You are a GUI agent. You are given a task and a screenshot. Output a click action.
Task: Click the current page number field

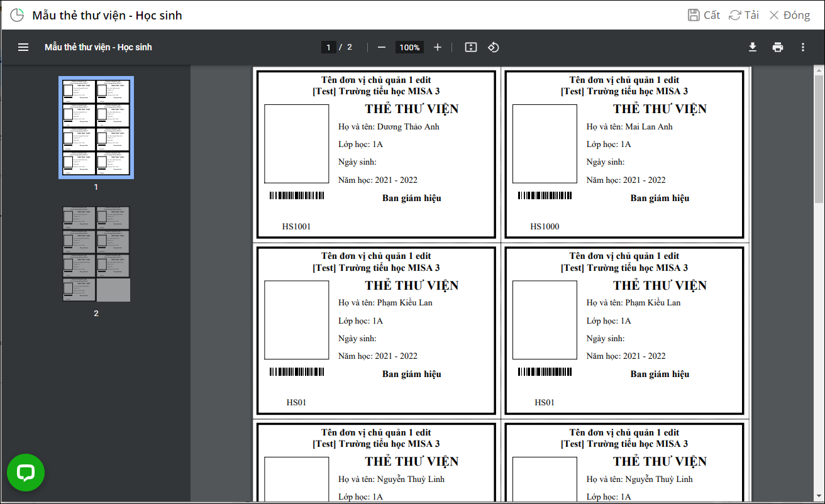pos(328,47)
